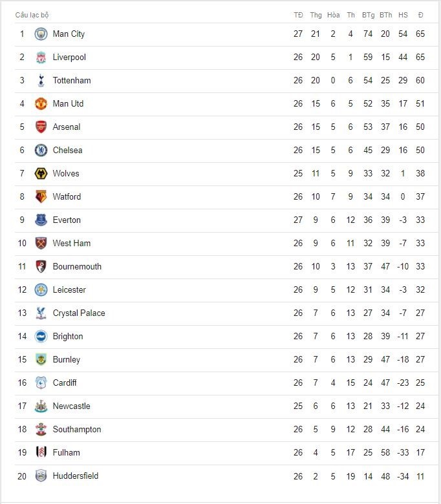Open the Bournemouth team name
Screen dimensions: 441x504
click(x=77, y=266)
